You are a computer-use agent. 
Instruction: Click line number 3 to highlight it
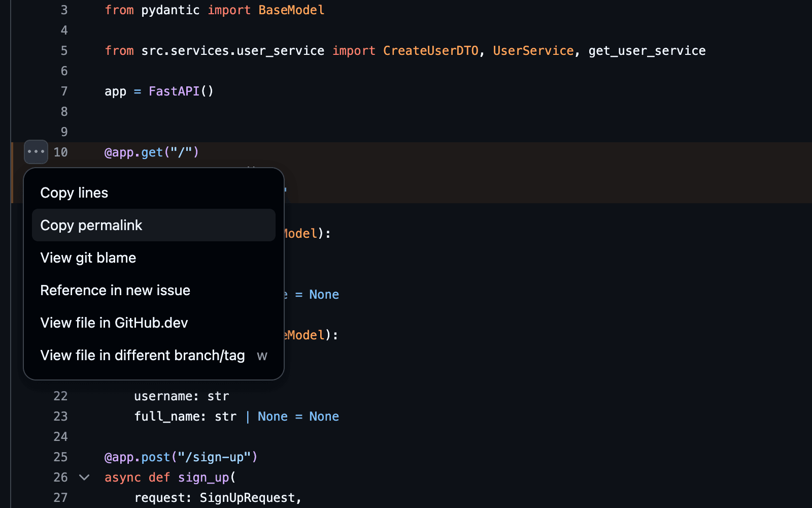[63, 10]
